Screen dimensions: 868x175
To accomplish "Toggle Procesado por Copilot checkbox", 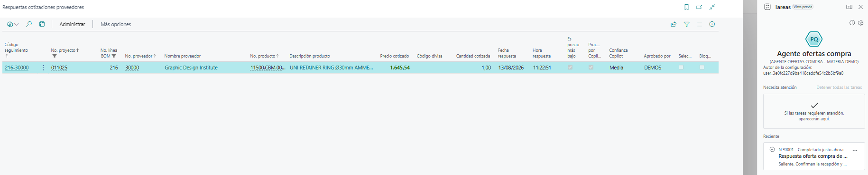I will pos(591,68).
